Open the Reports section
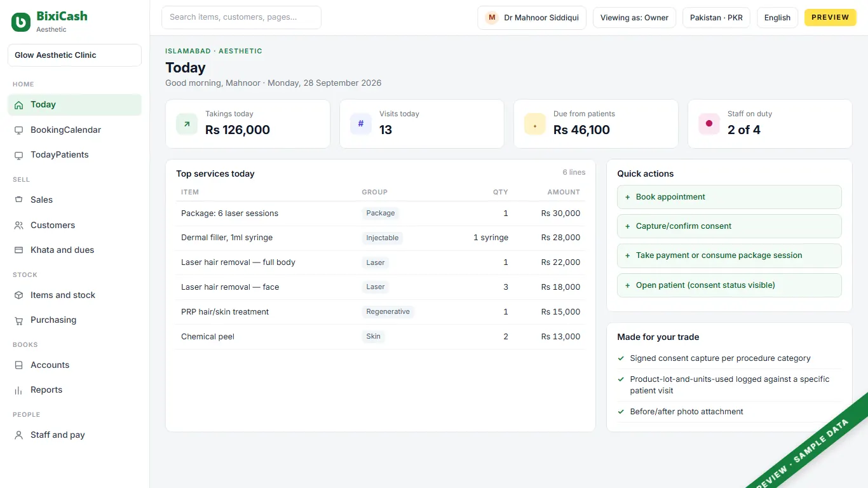This screenshot has width=868, height=488. click(74, 390)
